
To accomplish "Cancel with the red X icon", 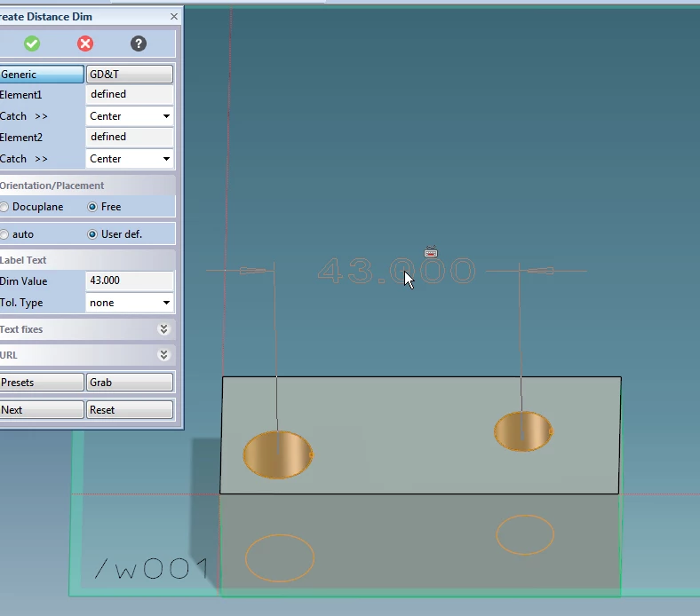I will click(85, 43).
